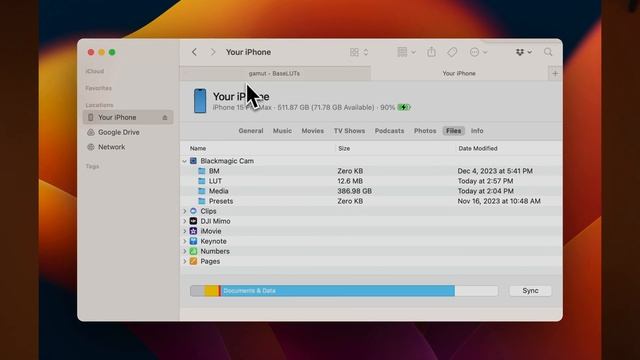Click the 12.6 MB size value
This screenshot has height=360, width=640.
[x=350, y=181]
